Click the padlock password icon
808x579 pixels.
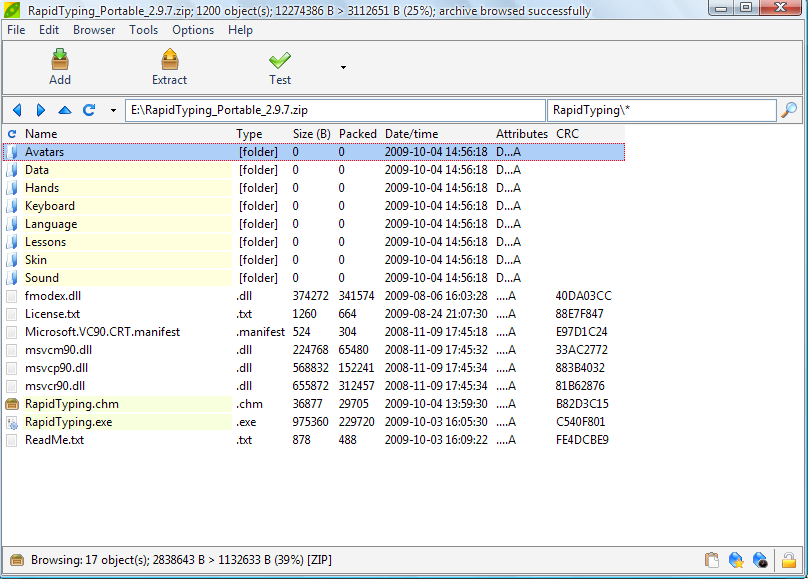pyautogui.click(x=789, y=559)
